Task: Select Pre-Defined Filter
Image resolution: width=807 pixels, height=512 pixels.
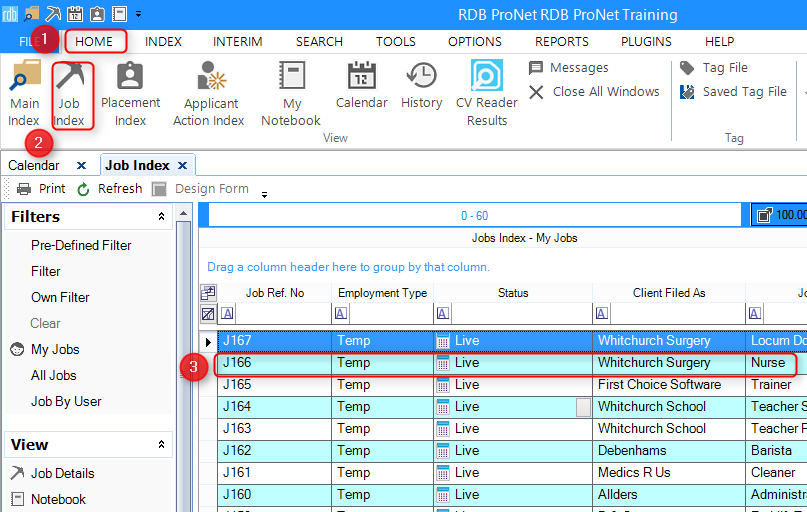Action: (x=81, y=245)
